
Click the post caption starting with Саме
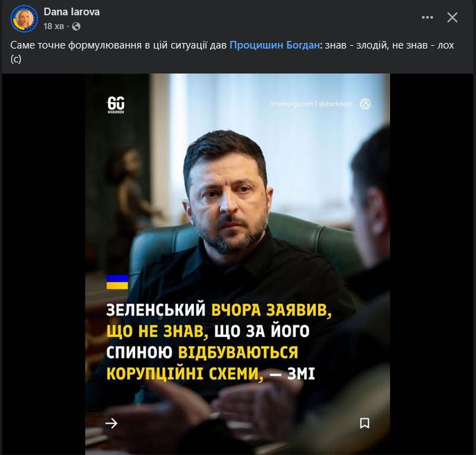232,51
